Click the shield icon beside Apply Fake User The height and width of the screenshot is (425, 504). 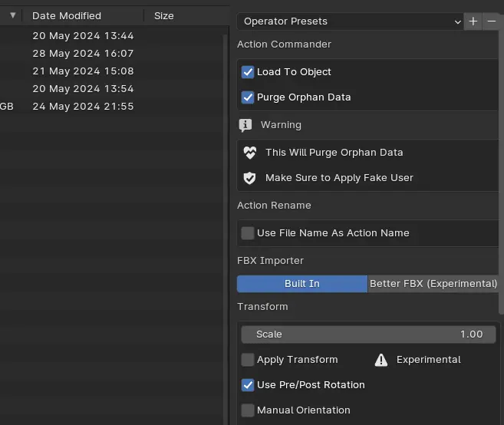[x=249, y=178]
